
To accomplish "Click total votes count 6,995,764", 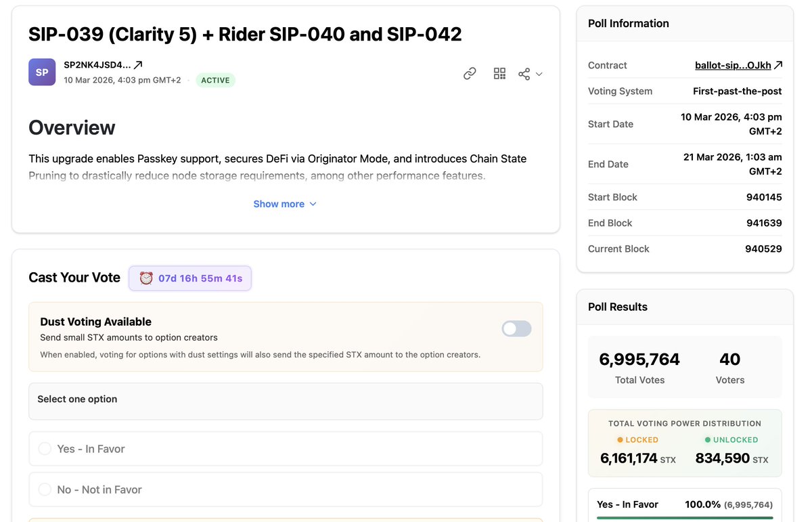I will (x=639, y=360).
